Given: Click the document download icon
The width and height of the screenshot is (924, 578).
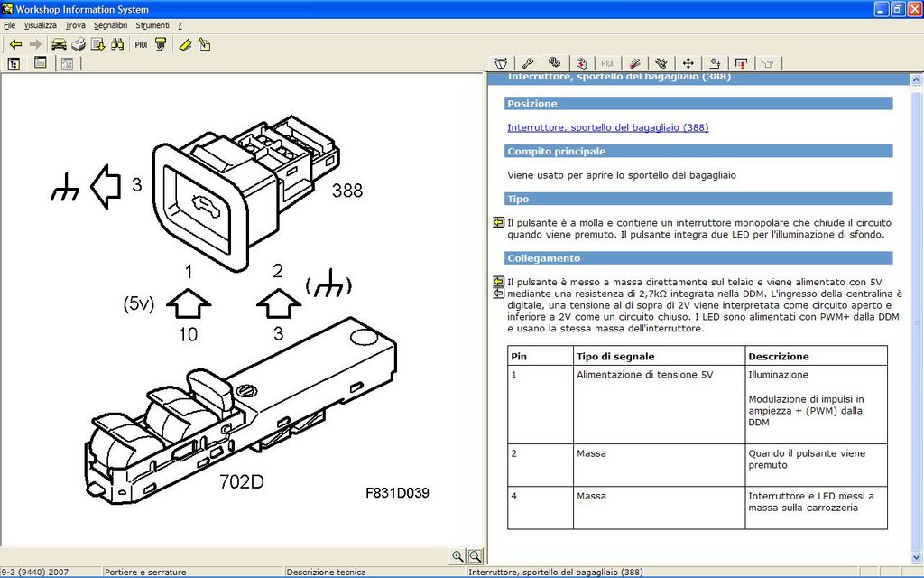Looking at the screenshot, I should (x=97, y=44).
